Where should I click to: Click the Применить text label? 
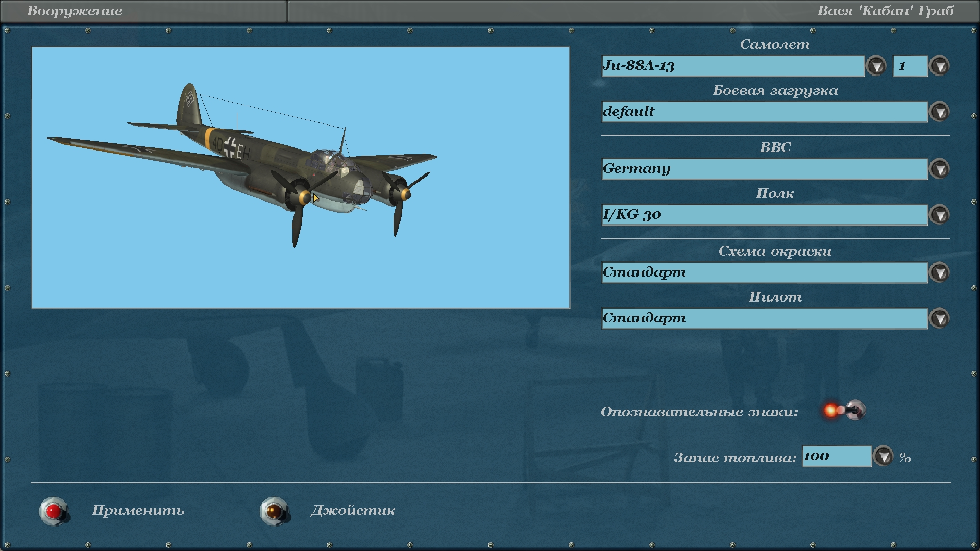(x=138, y=511)
